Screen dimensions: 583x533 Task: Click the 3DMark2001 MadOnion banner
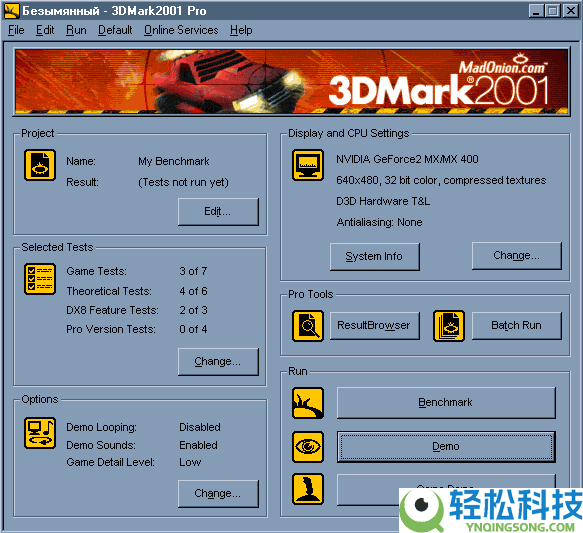[x=292, y=81]
